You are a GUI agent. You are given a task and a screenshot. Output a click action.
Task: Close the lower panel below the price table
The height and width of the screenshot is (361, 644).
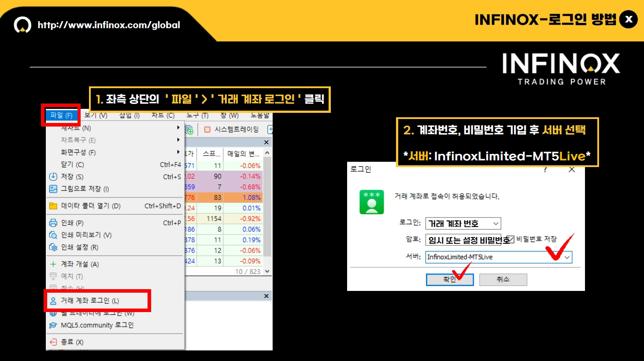click(266, 296)
